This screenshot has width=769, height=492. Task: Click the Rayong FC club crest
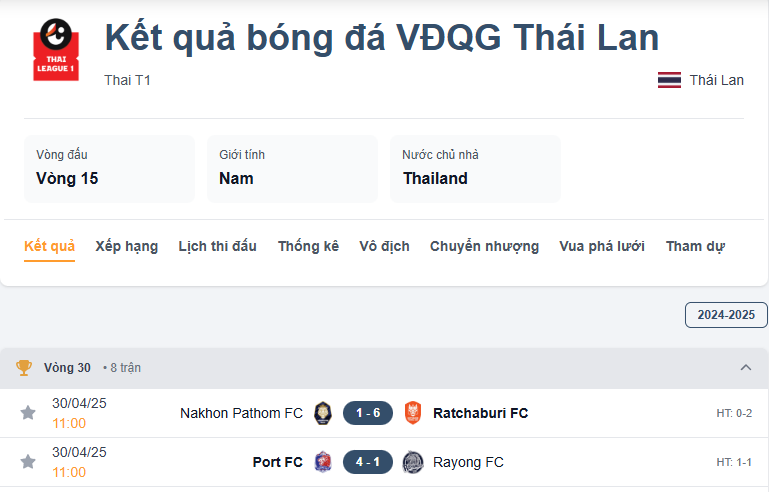tap(412, 462)
